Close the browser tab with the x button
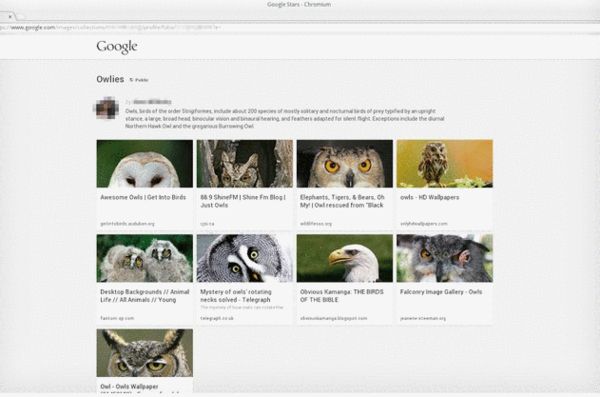The image size is (600, 397). pos(10,16)
